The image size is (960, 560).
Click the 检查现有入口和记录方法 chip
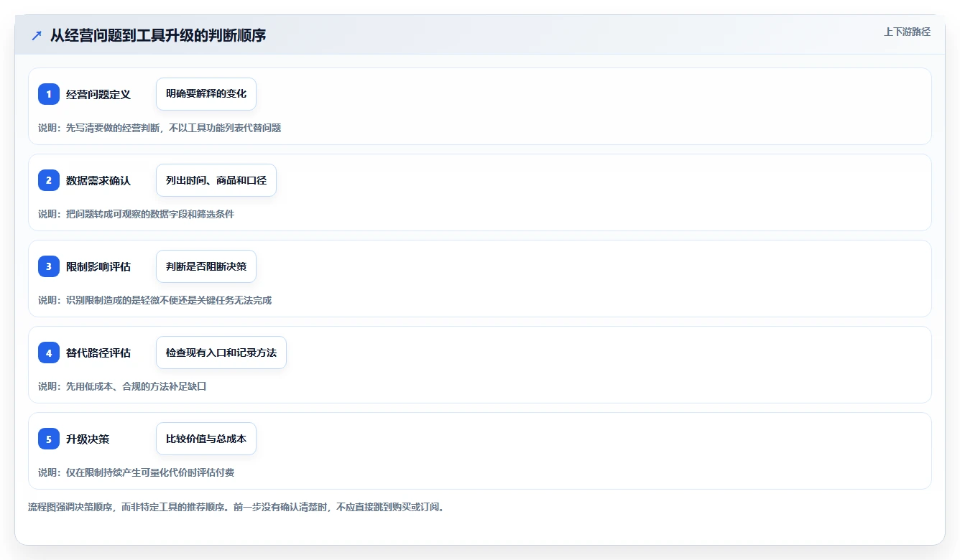(x=221, y=353)
